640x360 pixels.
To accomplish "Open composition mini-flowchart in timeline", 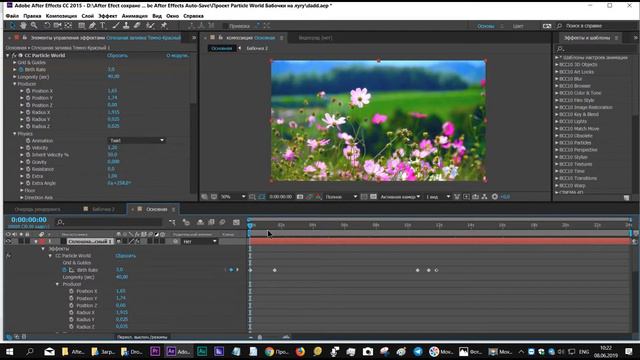I will [x=172, y=222].
